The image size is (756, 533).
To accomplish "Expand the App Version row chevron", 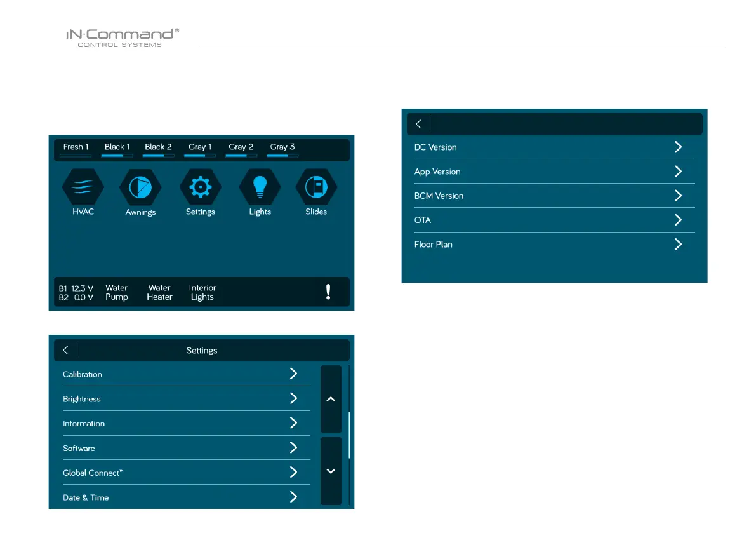I will click(x=678, y=172).
